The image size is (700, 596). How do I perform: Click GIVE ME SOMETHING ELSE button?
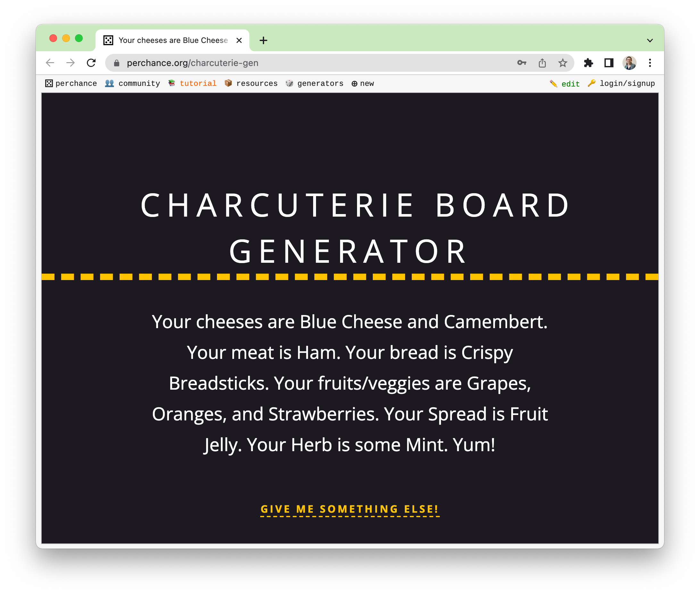[x=350, y=508]
